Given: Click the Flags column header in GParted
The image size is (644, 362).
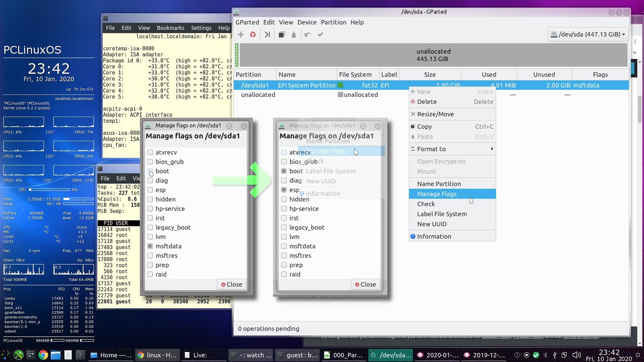Looking at the screenshot, I should point(600,74).
